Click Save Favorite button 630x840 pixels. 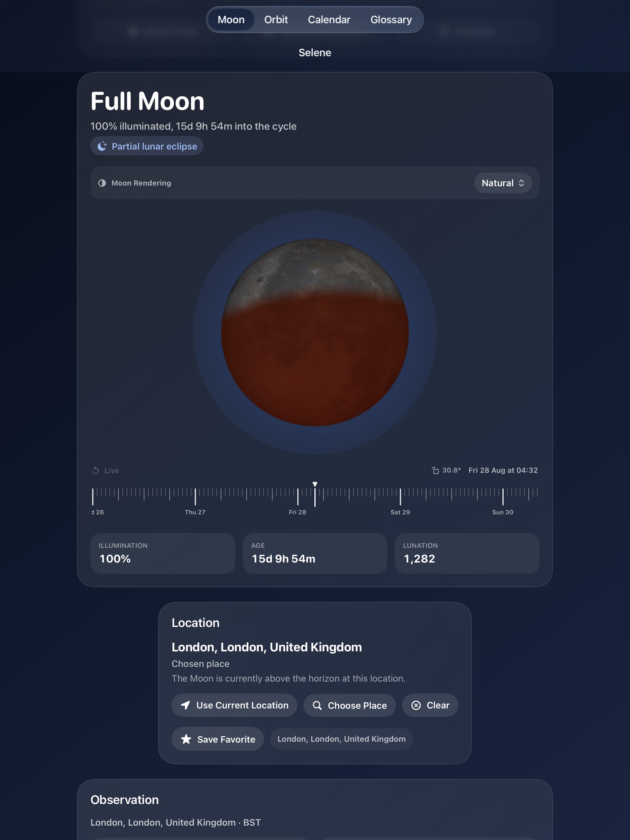[218, 739]
